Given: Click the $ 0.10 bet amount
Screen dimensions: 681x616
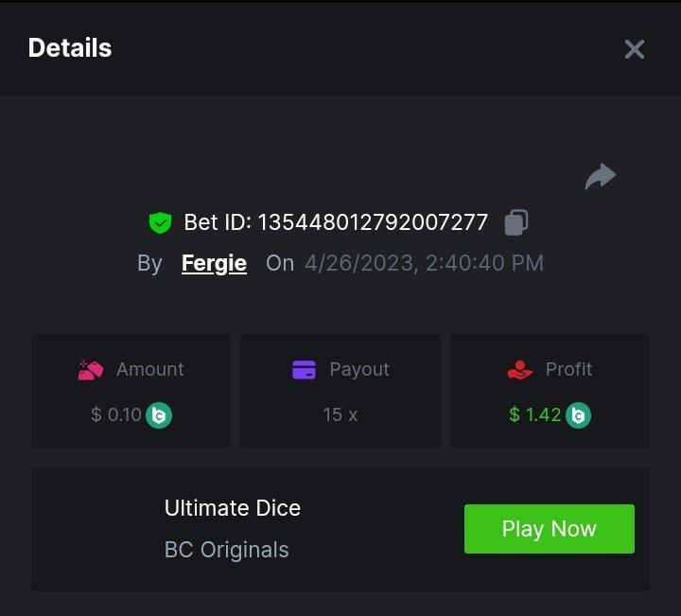Looking at the screenshot, I should click(116, 414).
